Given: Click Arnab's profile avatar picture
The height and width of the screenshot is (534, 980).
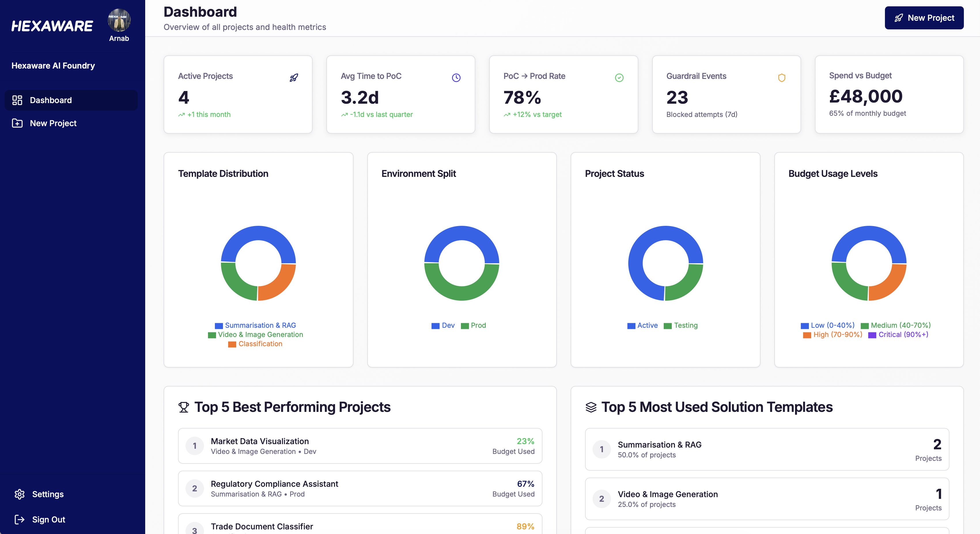Looking at the screenshot, I should point(119,20).
